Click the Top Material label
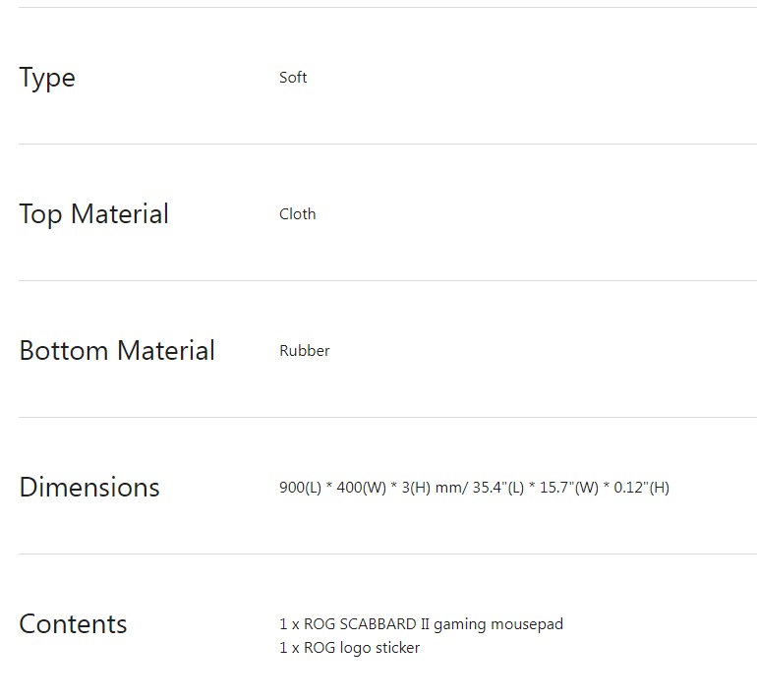Image resolution: width=757 pixels, height=700 pixels. tap(93, 214)
